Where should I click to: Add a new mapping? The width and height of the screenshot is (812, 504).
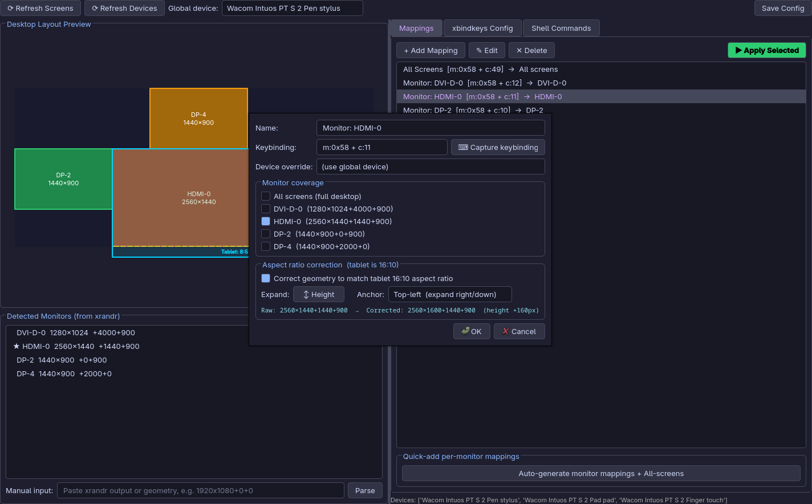pyautogui.click(x=431, y=51)
